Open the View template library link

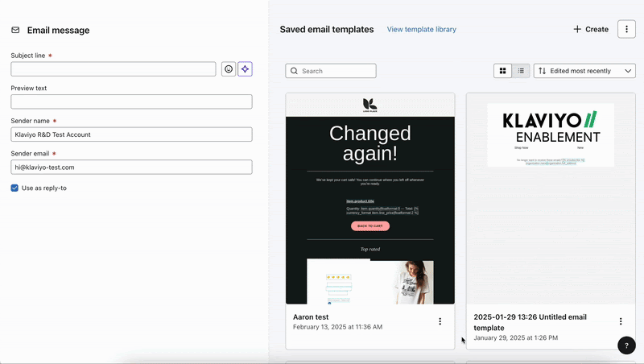(421, 29)
